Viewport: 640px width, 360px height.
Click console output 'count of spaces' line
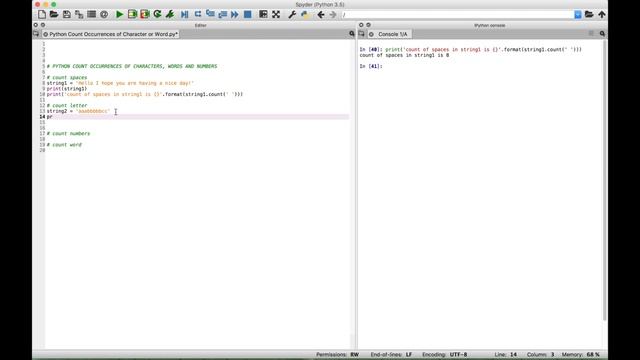[404, 55]
